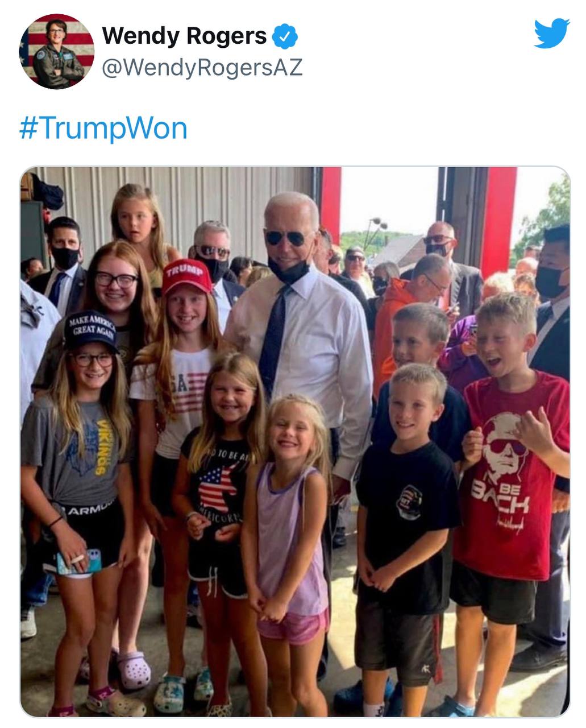Viewport: 586px width, 728px height.
Task: Click the Twitter bird logo
Action: (551, 33)
